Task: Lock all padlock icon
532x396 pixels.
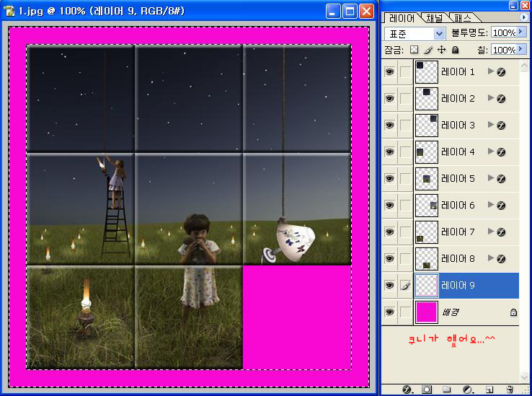Action: point(456,50)
